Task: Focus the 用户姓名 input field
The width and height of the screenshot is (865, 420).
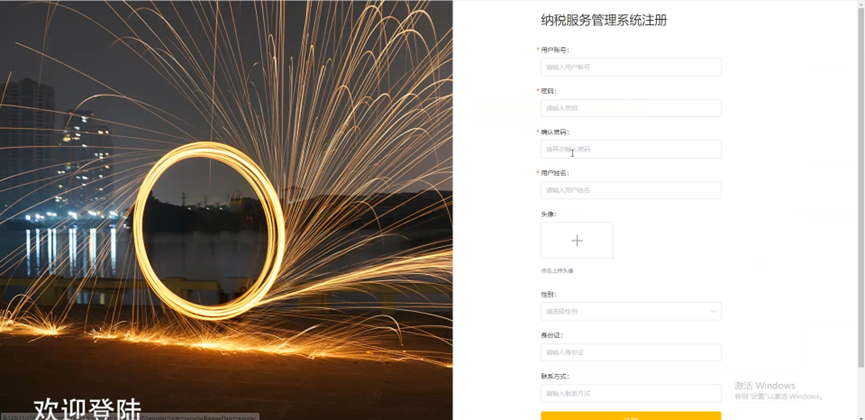Action: pos(631,190)
